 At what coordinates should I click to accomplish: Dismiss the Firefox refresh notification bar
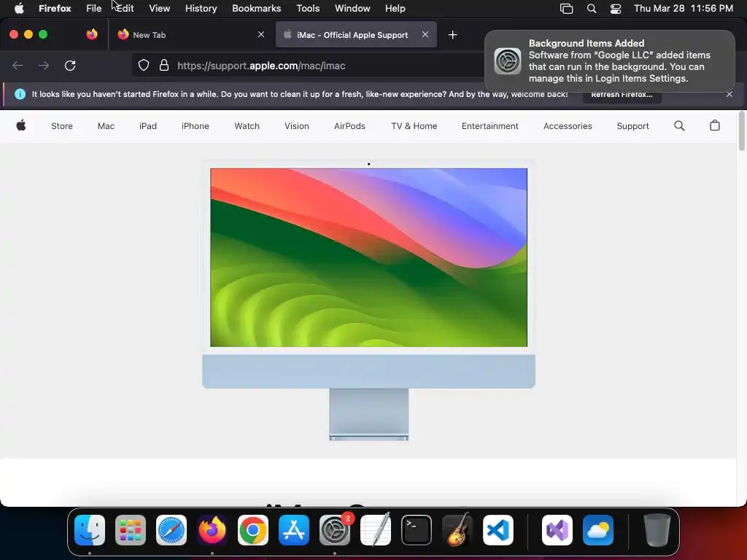pyautogui.click(x=729, y=94)
